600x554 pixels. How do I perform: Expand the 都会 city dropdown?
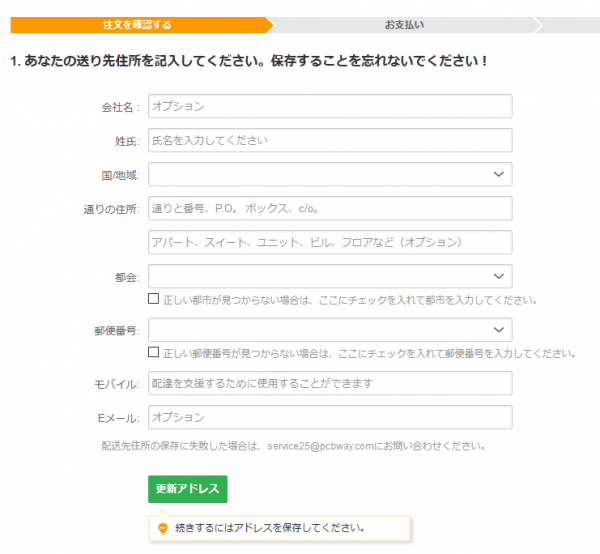tap(330, 276)
